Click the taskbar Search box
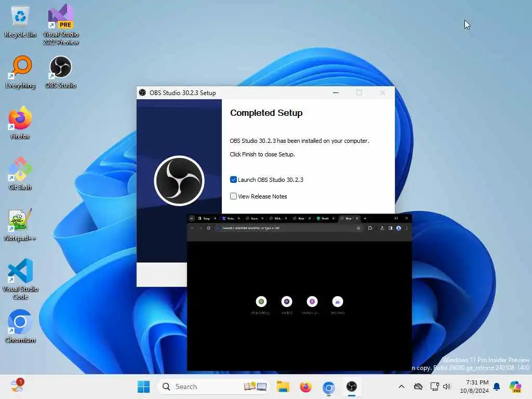This screenshot has width=532, height=399. [214, 387]
